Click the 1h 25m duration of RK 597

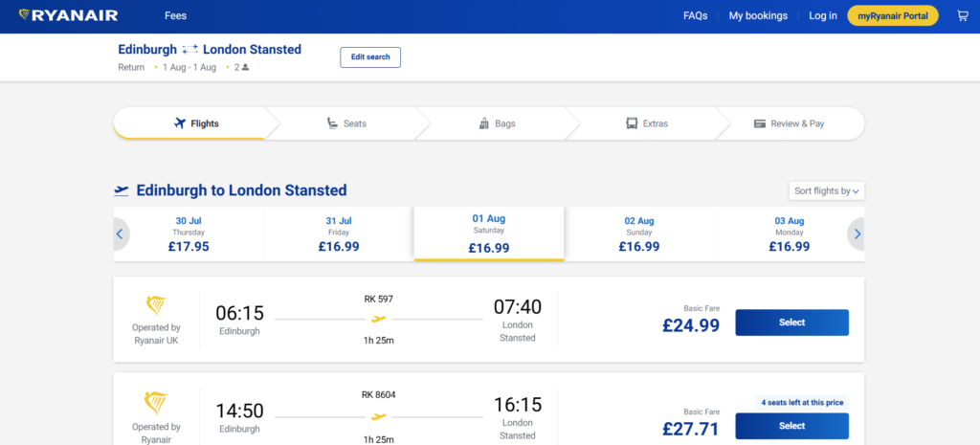coord(379,341)
